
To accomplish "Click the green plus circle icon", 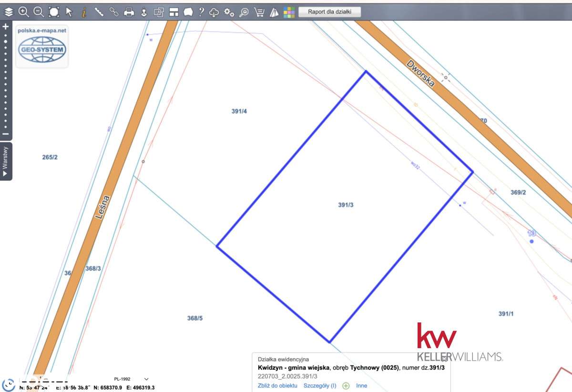I will 346,386.
